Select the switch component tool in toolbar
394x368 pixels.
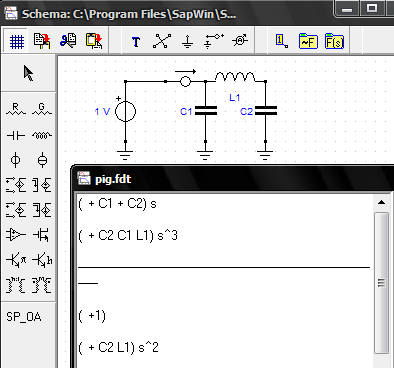tap(213, 41)
